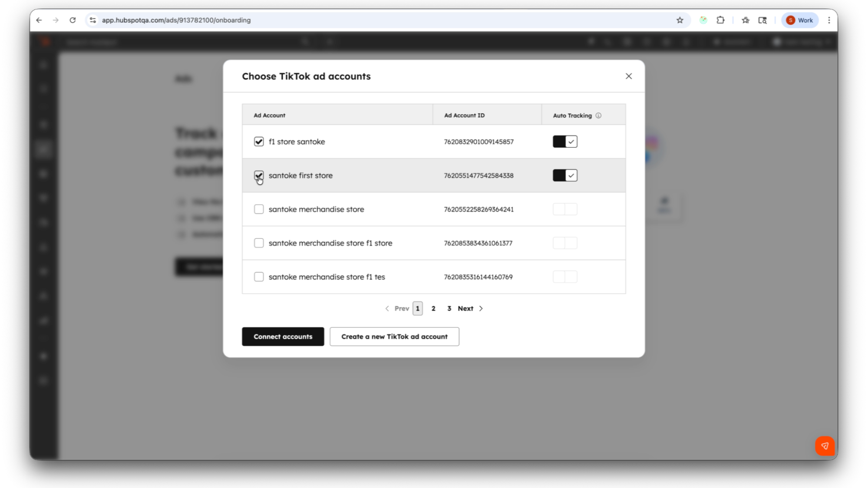
Task: Disable auto tracking for santoke first store
Action: click(x=565, y=175)
